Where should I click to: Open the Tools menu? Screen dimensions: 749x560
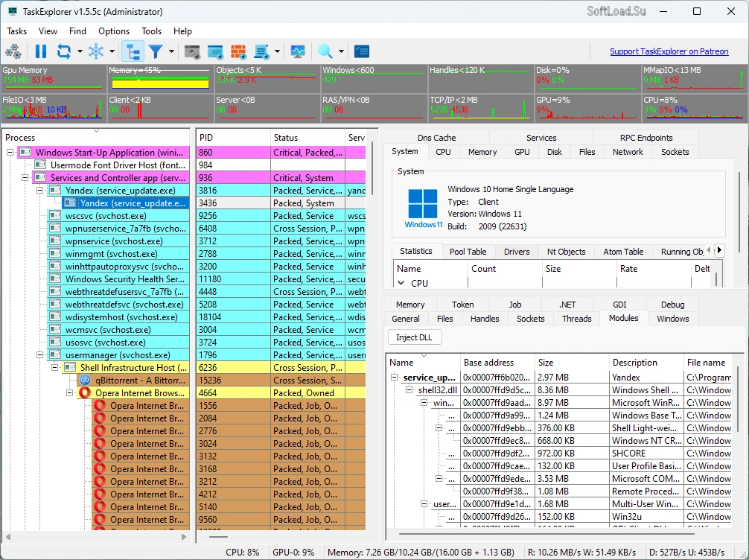tap(151, 31)
